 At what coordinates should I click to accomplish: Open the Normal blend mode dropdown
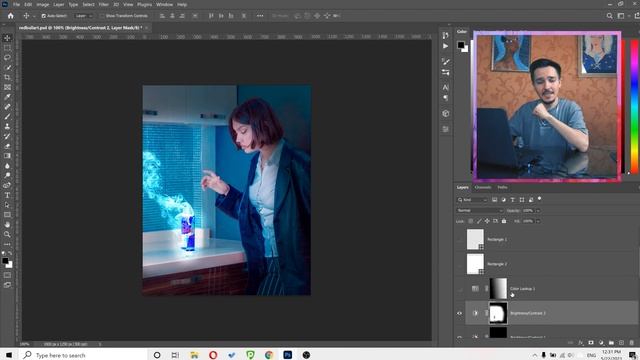click(480, 210)
